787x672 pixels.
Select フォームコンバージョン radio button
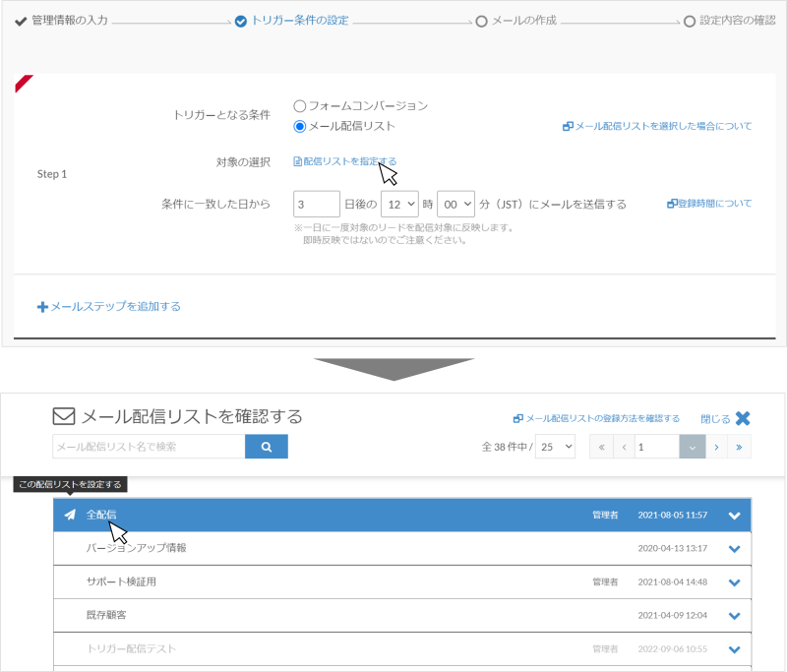tap(300, 106)
